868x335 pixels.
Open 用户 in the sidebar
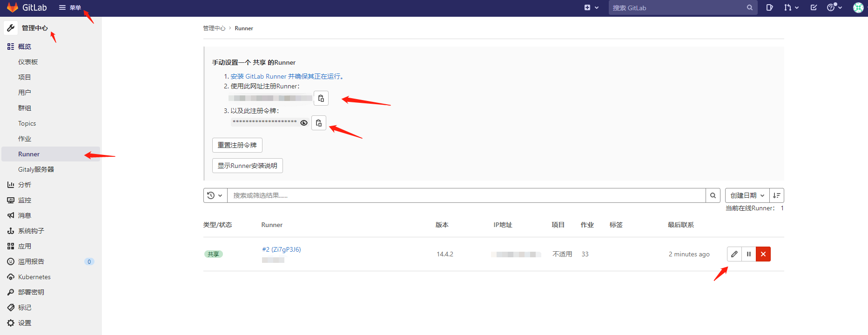click(x=24, y=93)
